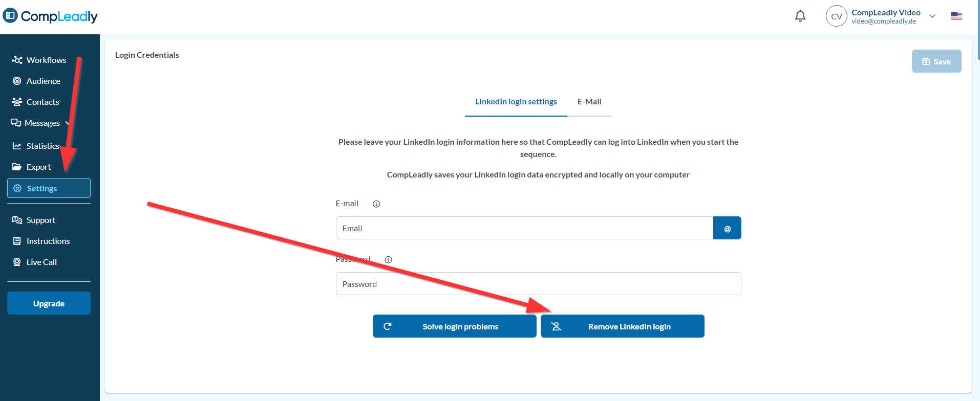Click the CompLeadly Video account name
The width and height of the screenshot is (980, 401).
[x=886, y=12]
